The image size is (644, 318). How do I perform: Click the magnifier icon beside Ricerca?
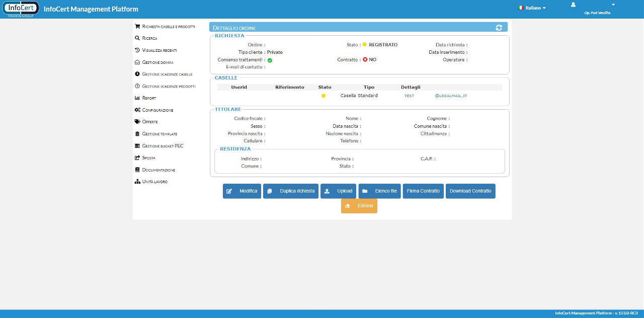pos(137,38)
